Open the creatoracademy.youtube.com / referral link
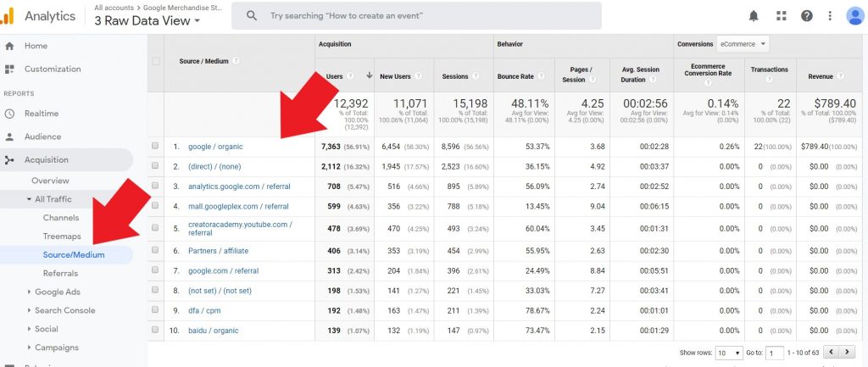Screen dimensions: 868x367 pyautogui.click(x=240, y=229)
